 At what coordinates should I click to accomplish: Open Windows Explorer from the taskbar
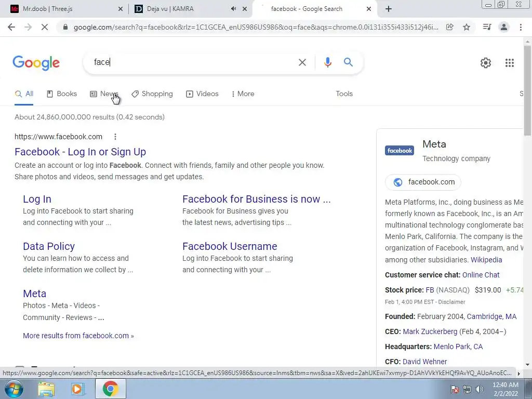click(46, 389)
